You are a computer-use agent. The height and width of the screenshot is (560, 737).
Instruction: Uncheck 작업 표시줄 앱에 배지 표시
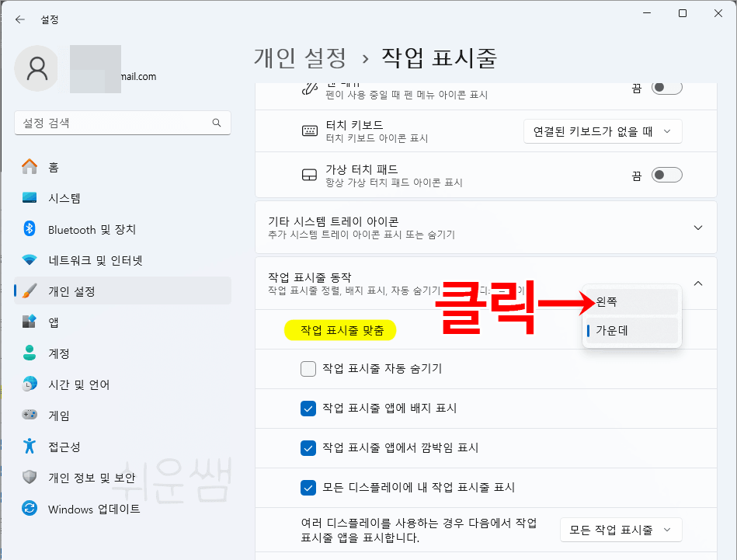308,408
